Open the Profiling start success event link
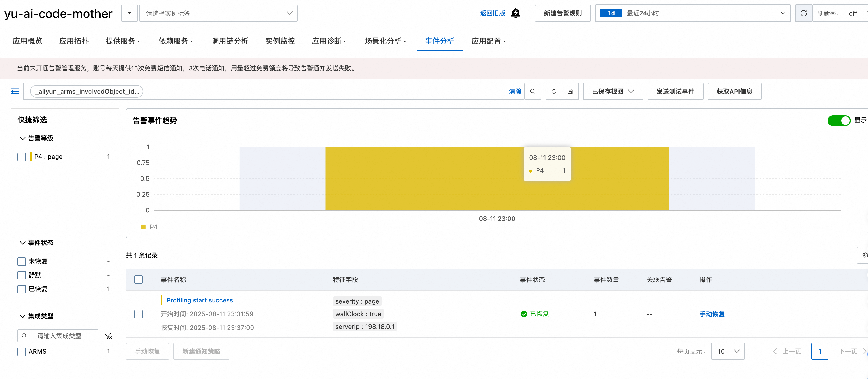The height and width of the screenshot is (379, 868). pyautogui.click(x=200, y=300)
